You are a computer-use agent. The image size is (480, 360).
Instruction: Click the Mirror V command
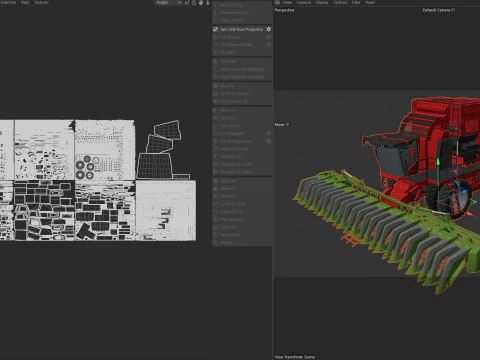click(x=242, y=118)
